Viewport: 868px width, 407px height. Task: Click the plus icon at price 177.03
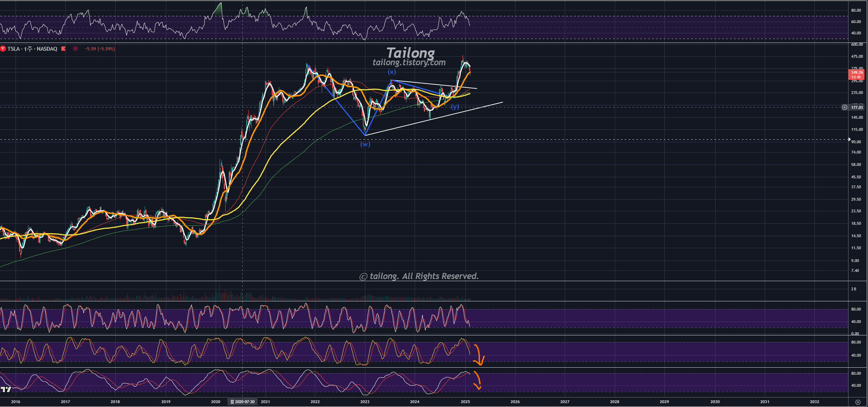[845, 107]
